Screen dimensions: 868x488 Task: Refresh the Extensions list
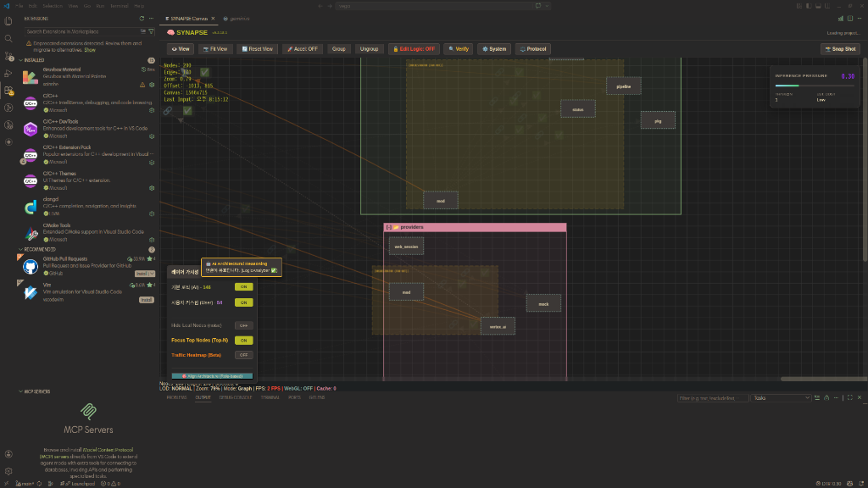coord(142,19)
